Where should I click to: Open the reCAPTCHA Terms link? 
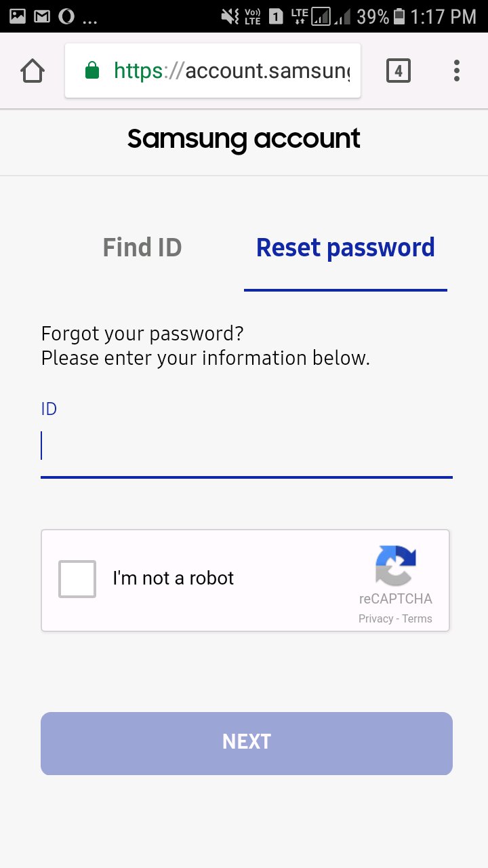pyautogui.click(x=417, y=618)
